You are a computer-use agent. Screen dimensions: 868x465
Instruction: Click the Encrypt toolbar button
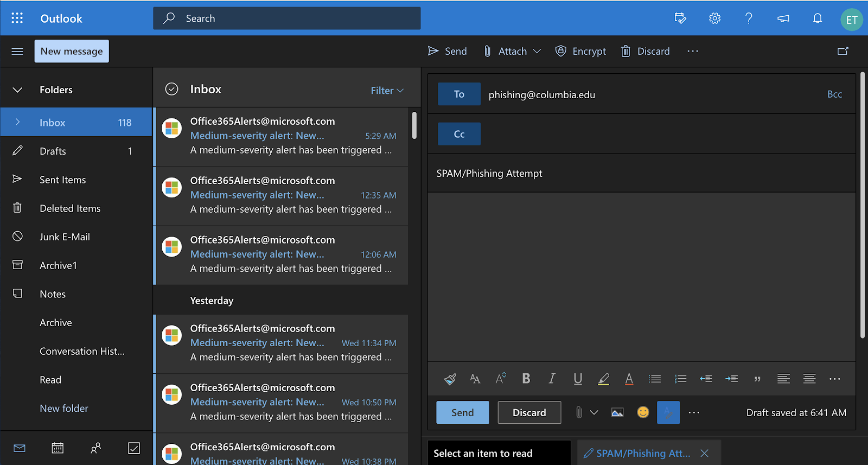pos(580,51)
